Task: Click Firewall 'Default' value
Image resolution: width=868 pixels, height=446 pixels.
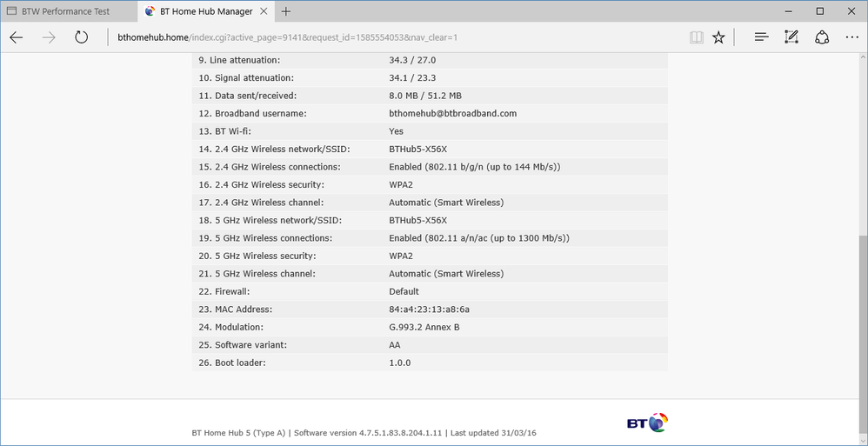Action: (404, 291)
